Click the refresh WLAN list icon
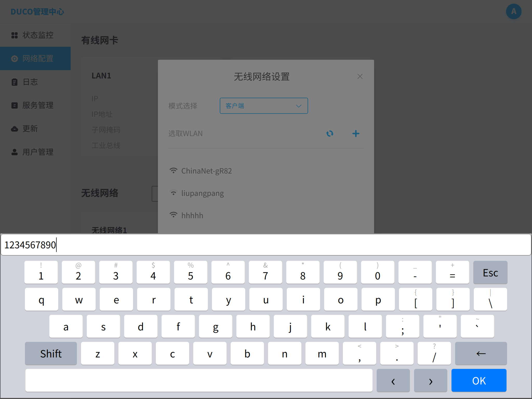The image size is (532, 399). pos(330,134)
